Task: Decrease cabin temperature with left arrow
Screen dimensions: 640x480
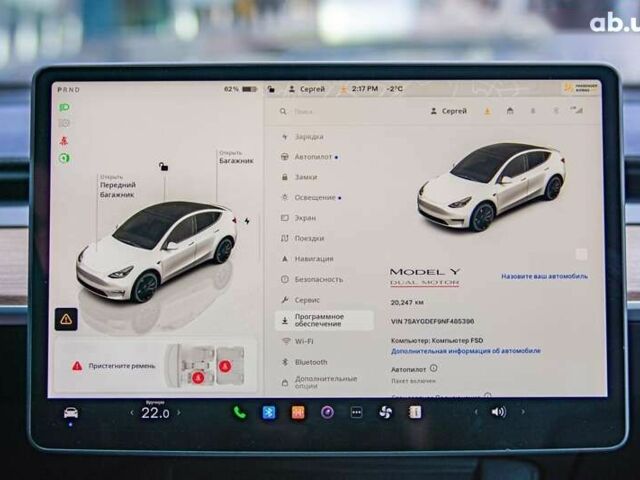Action: pyautogui.click(x=132, y=413)
